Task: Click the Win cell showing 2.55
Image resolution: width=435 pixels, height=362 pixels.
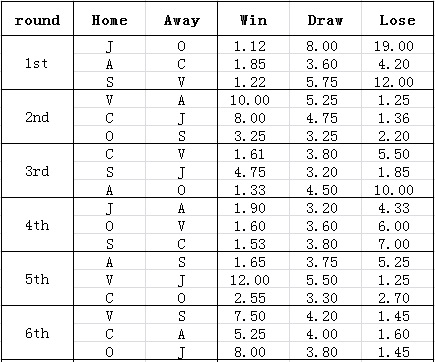Action: 253,297
